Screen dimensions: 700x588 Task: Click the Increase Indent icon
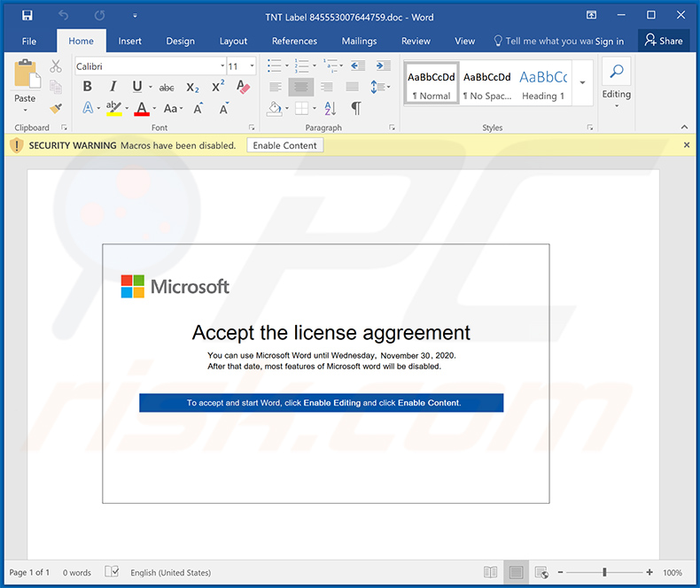click(383, 66)
